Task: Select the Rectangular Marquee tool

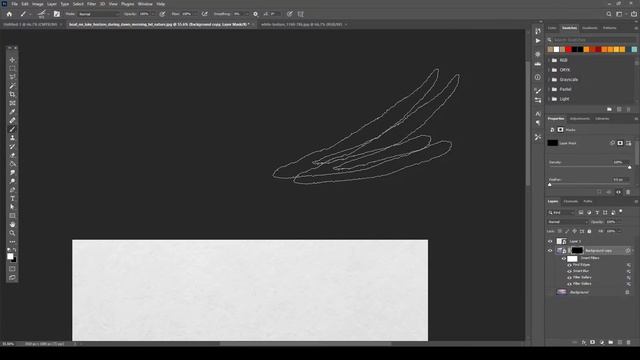Action: click(x=12, y=68)
